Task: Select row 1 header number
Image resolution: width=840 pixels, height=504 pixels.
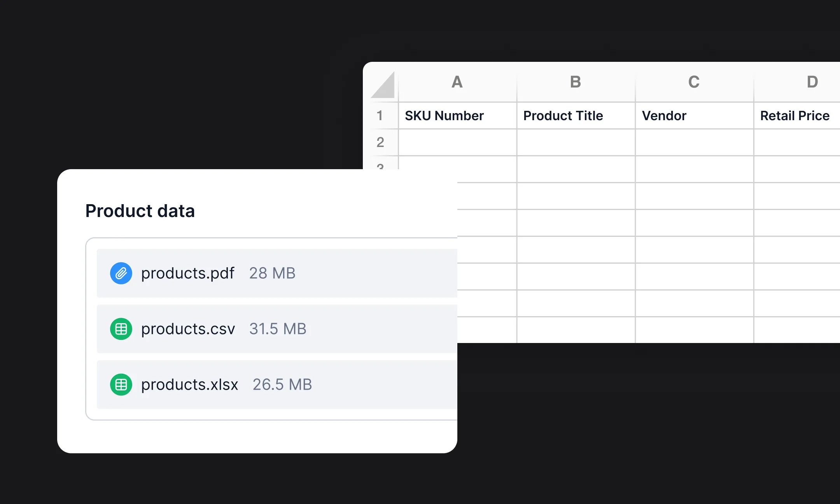Action: point(380,115)
